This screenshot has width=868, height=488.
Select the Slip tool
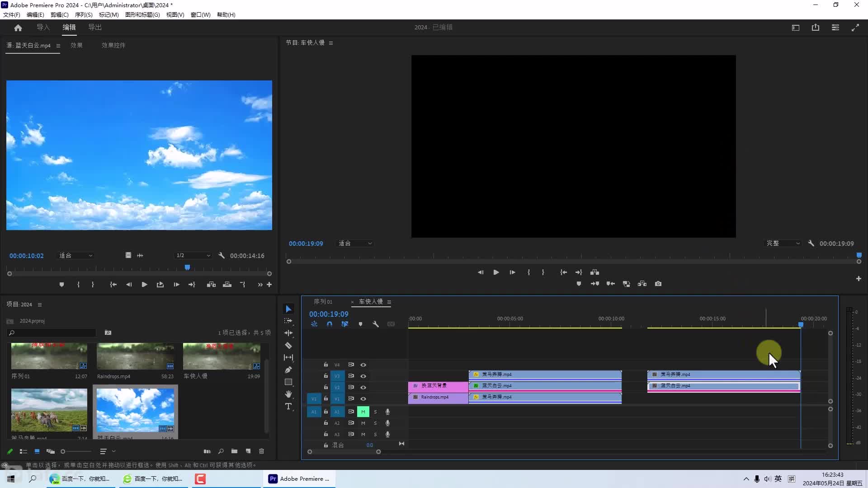tap(288, 357)
